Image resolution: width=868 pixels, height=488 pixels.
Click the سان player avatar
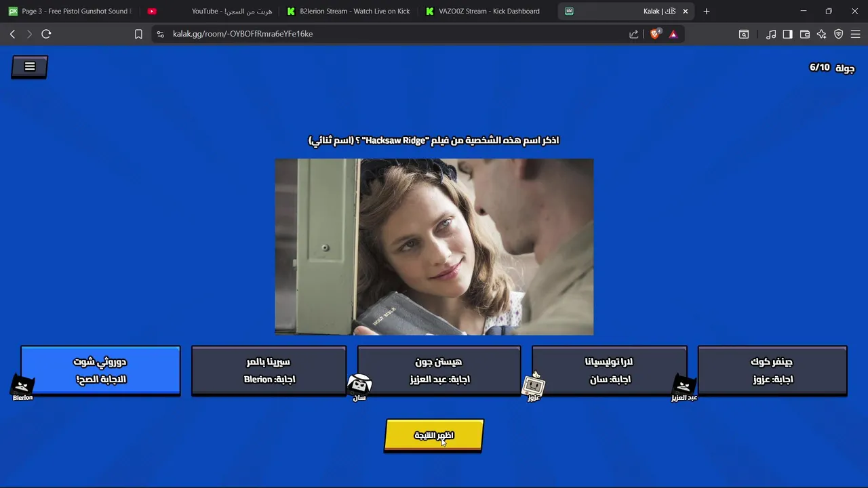click(359, 386)
